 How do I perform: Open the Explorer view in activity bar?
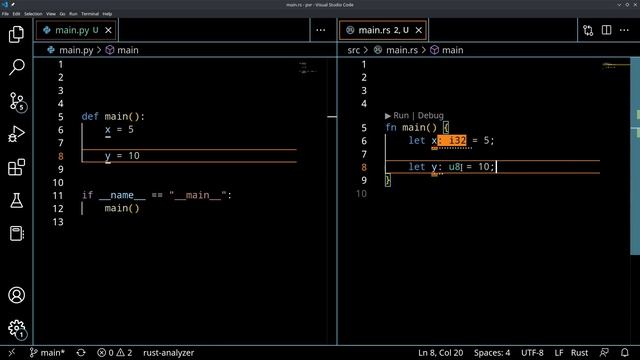[x=16, y=34]
